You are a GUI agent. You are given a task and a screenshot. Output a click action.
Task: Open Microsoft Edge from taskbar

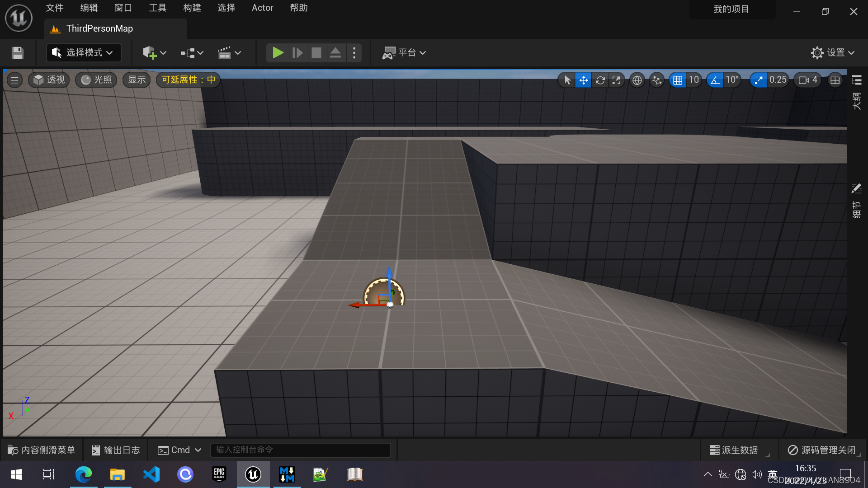[x=84, y=474]
